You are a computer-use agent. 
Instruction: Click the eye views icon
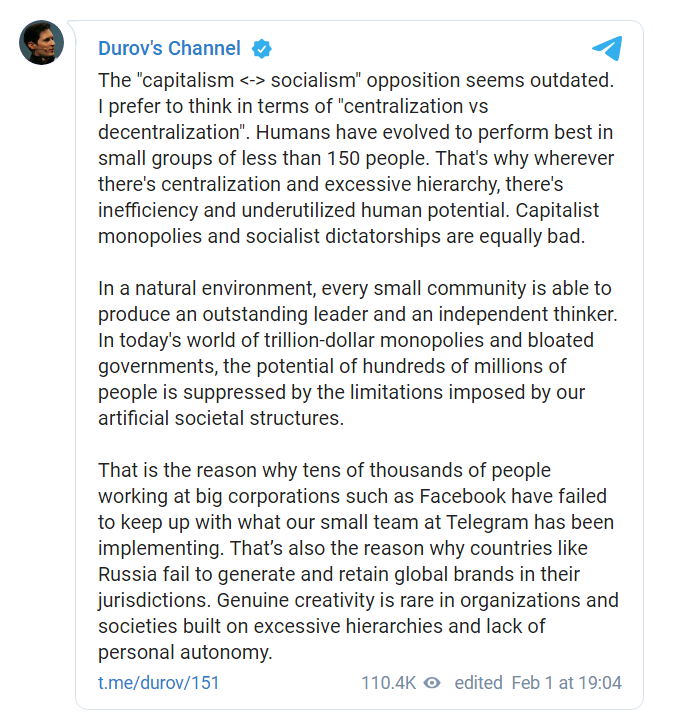pyautogui.click(x=432, y=683)
